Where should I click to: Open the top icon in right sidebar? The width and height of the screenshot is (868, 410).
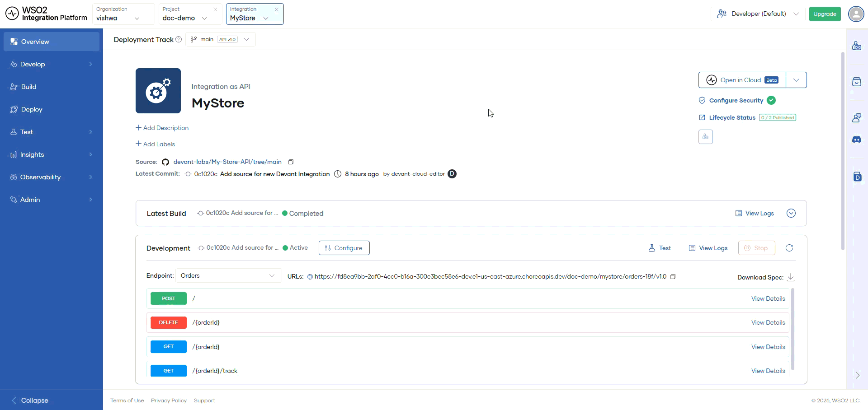pyautogui.click(x=857, y=46)
